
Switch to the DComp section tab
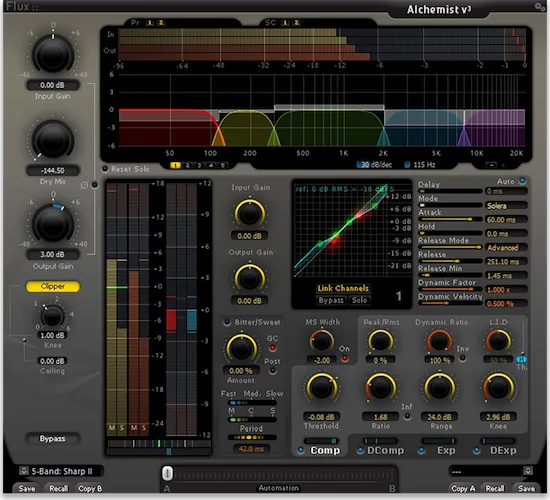tap(385, 450)
